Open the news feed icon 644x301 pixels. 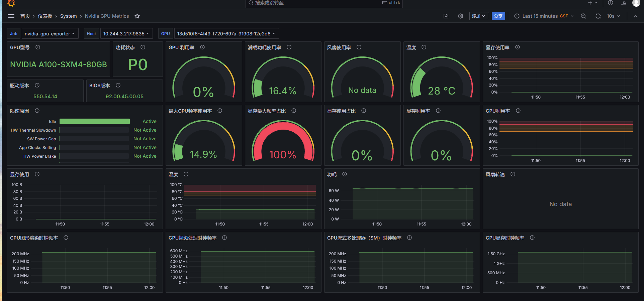[624, 3]
